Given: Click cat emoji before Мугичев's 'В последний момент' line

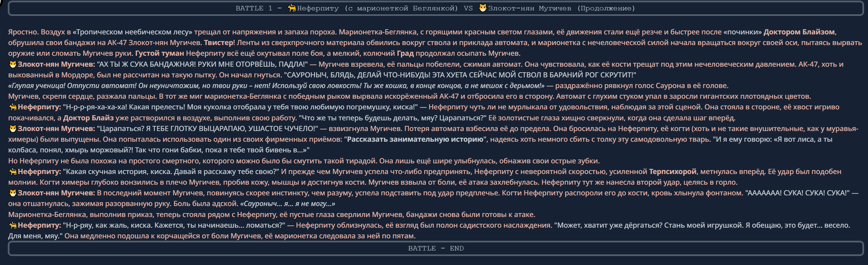Looking at the screenshot, I should 13,193.
